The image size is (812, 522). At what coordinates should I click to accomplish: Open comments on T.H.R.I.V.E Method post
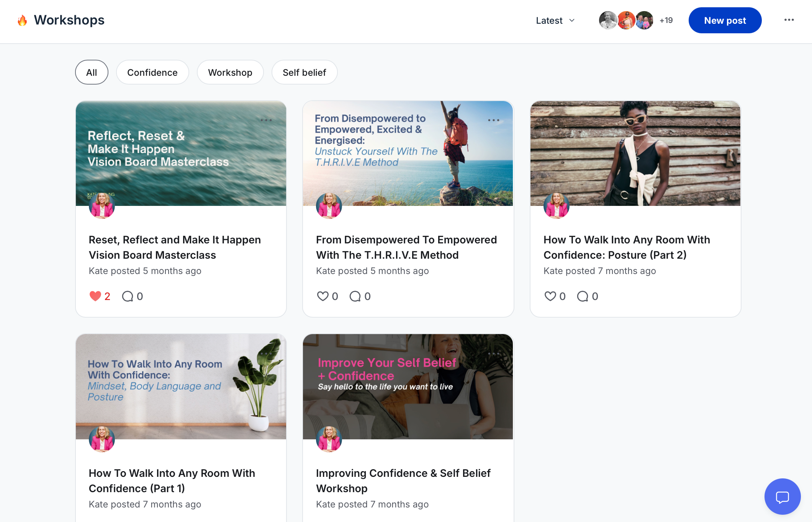[355, 296]
